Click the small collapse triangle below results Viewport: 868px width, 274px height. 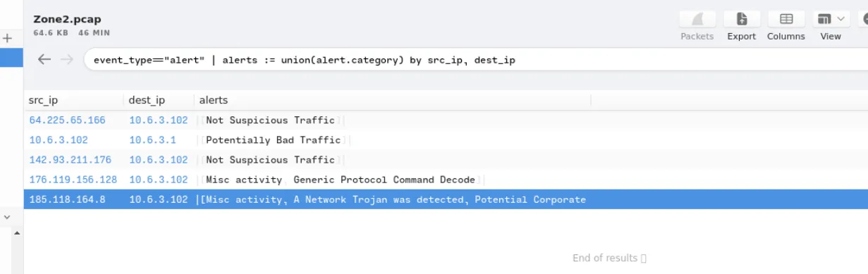(x=17, y=232)
